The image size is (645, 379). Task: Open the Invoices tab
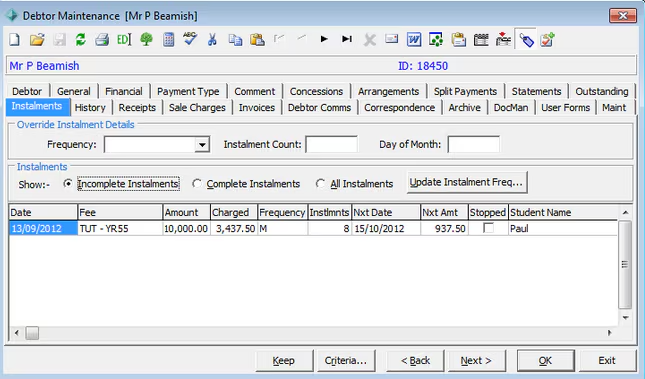257,108
